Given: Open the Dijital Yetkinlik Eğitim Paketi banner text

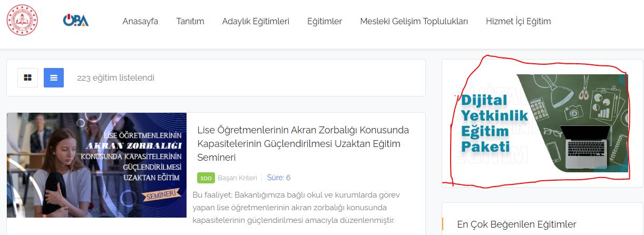Looking at the screenshot, I should click(x=485, y=123).
